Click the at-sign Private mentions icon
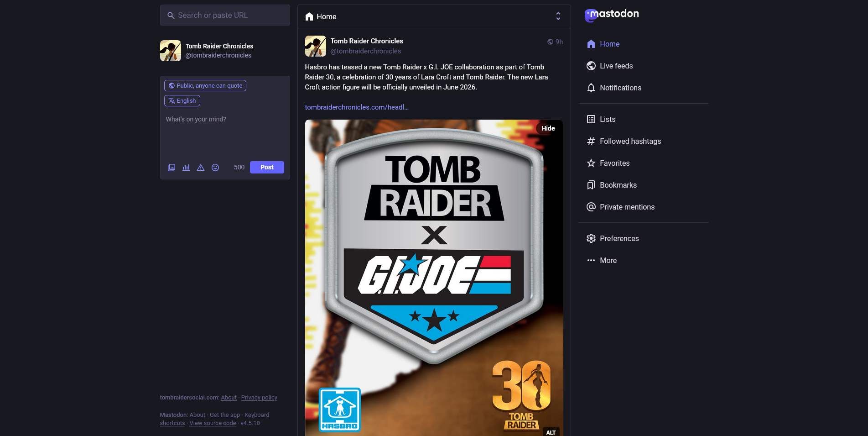 pyautogui.click(x=591, y=207)
